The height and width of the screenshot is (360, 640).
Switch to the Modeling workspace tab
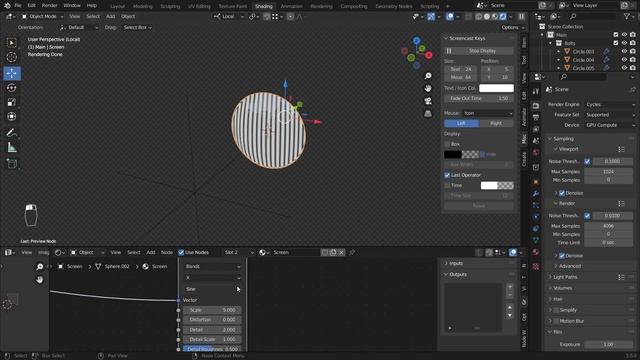point(142,6)
